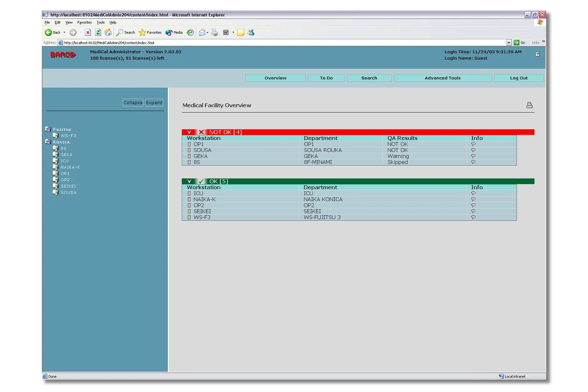Click the History toolbar icon
The image size is (588, 392).
pos(190,33)
